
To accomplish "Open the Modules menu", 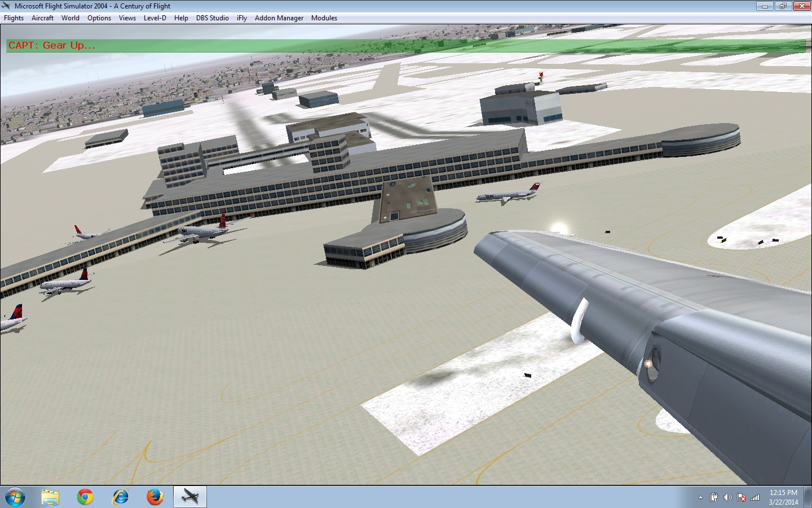I will click(324, 18).
